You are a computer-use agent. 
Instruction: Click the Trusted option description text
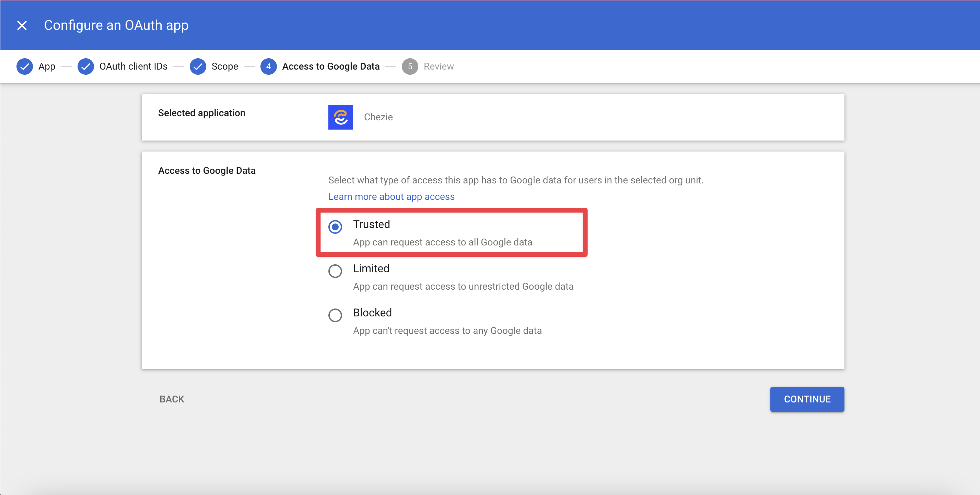(x=442, y=242)
